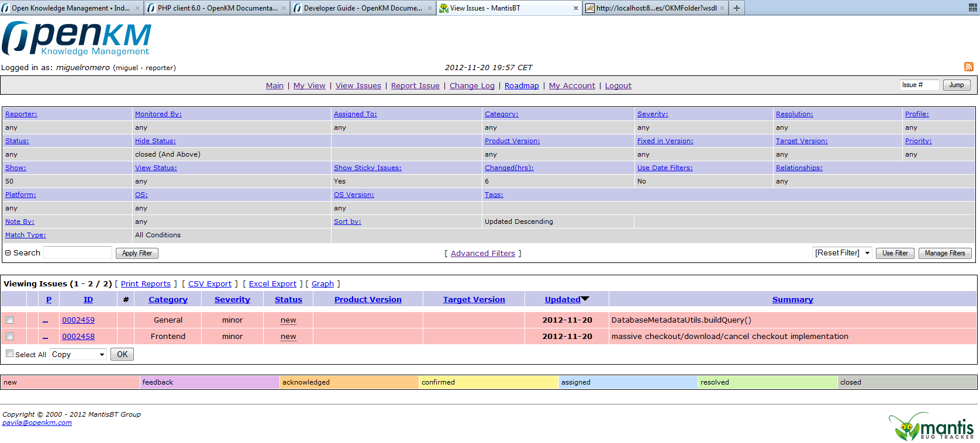Open Report Issue menu link

[x=415, y=85]
